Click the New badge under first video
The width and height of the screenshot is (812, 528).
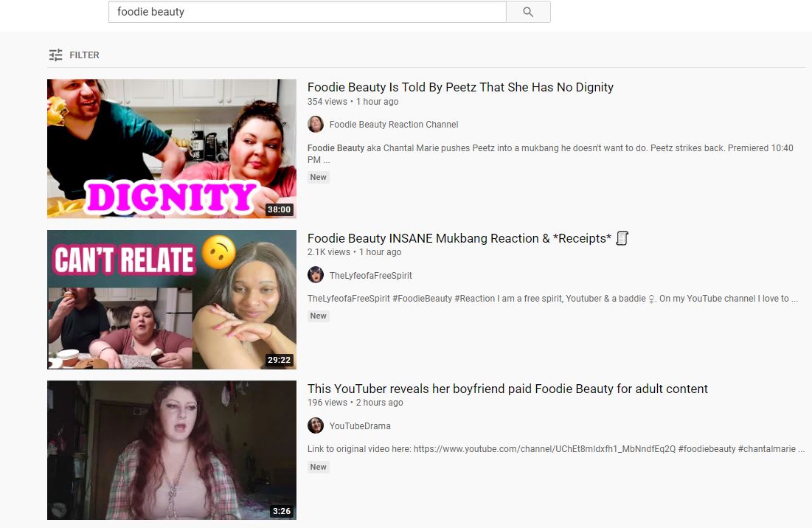[319, 177]
